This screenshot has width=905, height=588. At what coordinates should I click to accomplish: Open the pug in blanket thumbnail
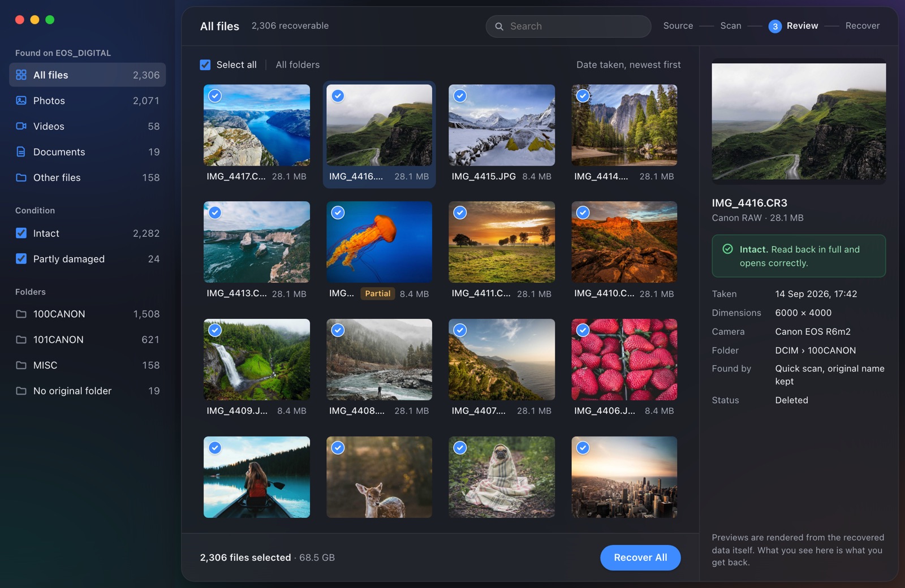502,477
